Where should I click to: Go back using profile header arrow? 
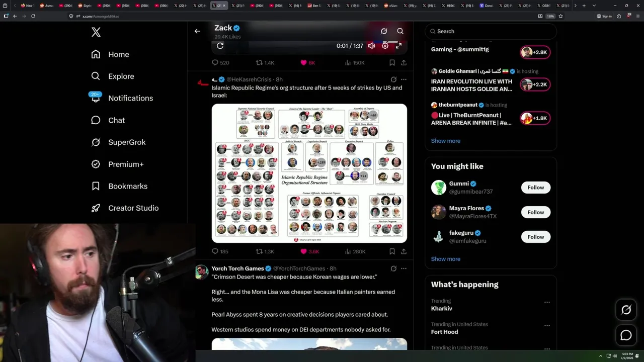point(197,31)
